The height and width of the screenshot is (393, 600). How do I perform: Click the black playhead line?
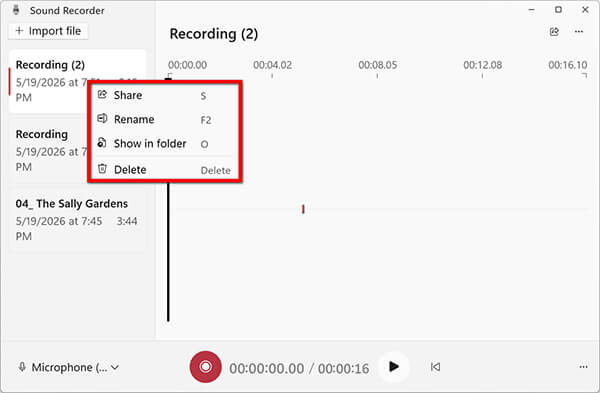pos(168,253)
